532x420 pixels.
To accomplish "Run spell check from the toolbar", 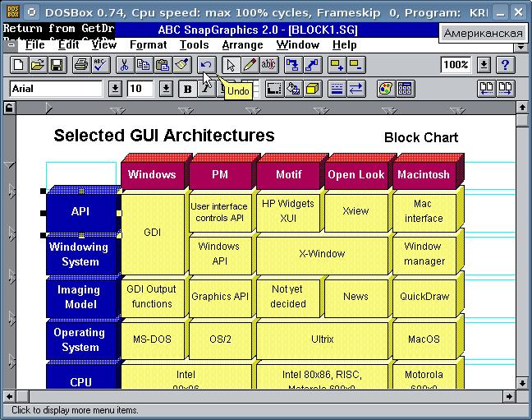I will 99,65.
